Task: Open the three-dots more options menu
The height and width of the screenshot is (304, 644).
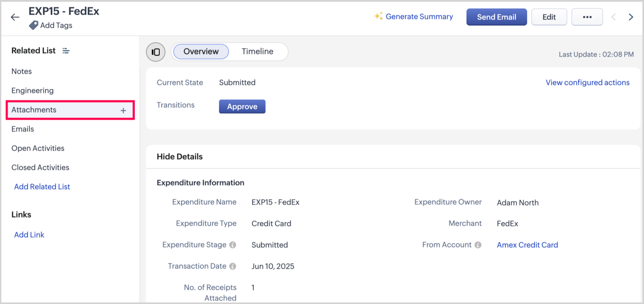Action: 587,17
